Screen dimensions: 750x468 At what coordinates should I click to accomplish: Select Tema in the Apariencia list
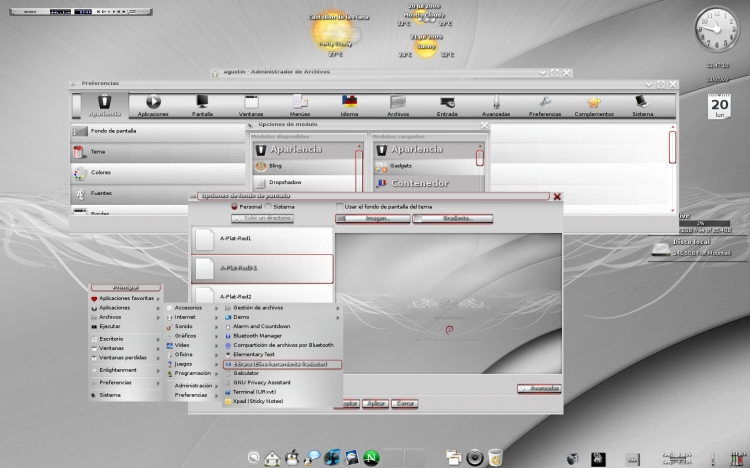[158, 152]
